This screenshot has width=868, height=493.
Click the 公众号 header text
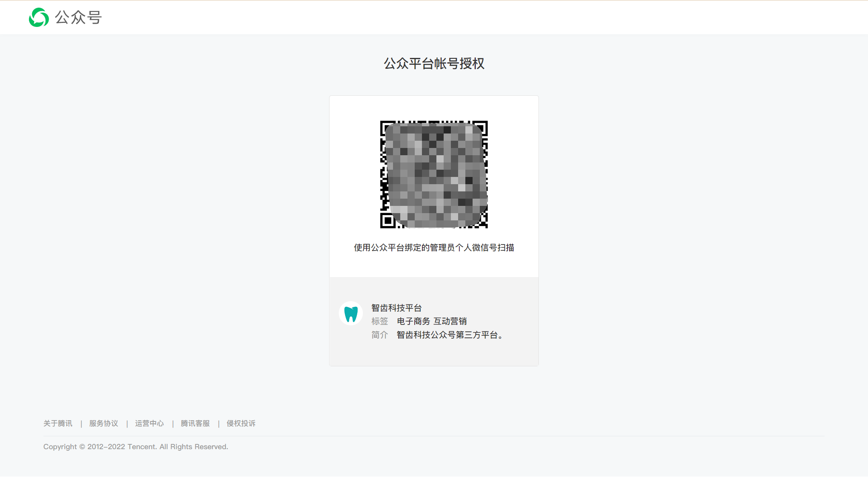(78, 17)
